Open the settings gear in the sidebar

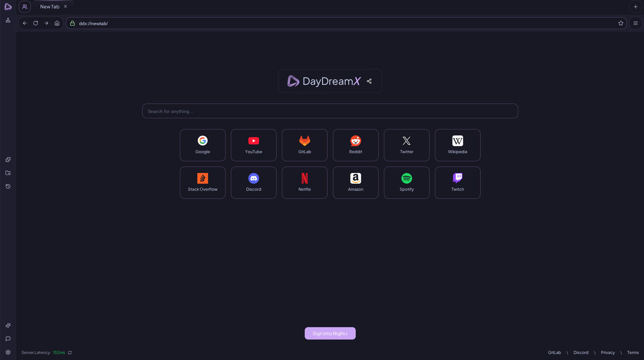click(x=8, y=352)
